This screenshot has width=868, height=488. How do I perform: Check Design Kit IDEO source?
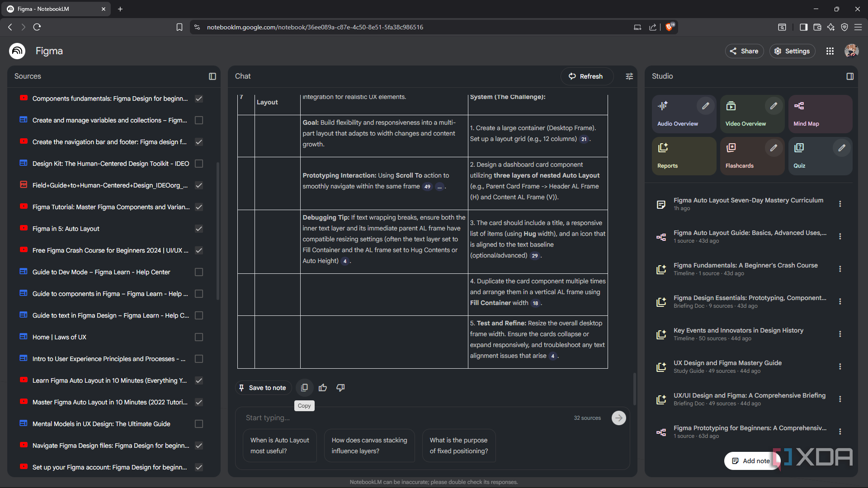198,164
